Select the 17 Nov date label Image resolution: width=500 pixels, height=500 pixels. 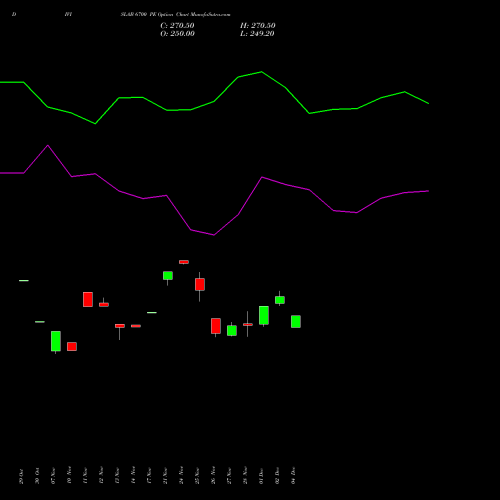(x=149, y=476)
